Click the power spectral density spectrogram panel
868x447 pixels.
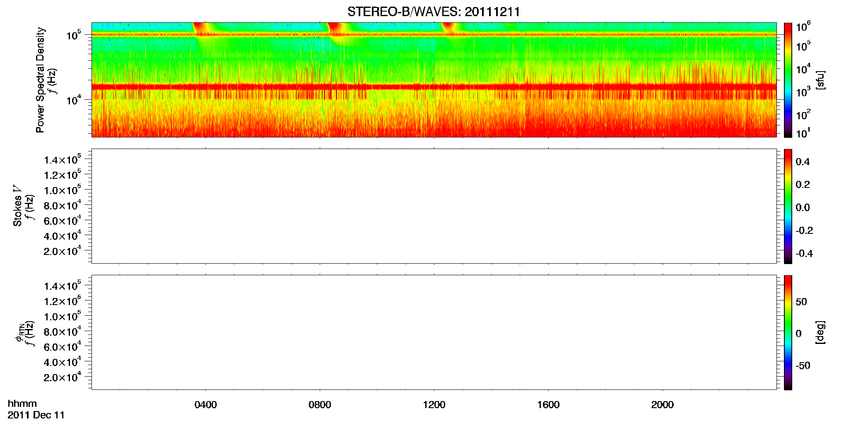434,80
